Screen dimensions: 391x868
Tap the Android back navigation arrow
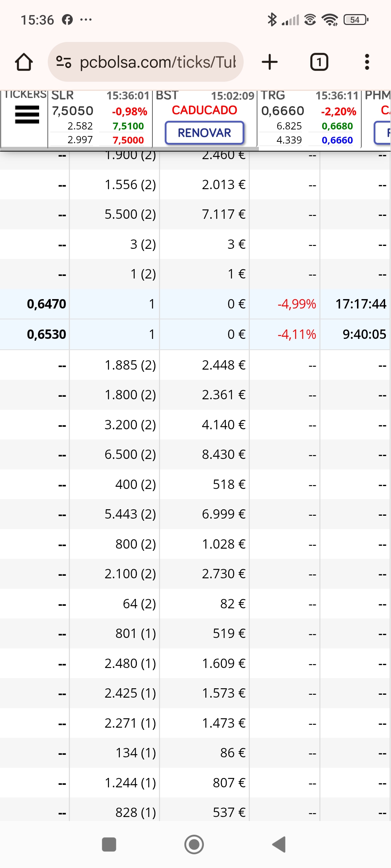[x=279, y=844]
